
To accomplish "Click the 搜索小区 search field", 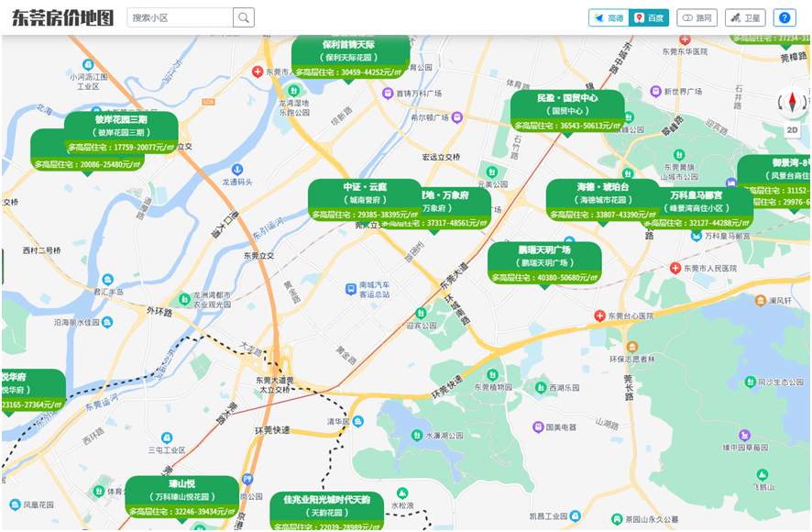I will click(180, 17).
